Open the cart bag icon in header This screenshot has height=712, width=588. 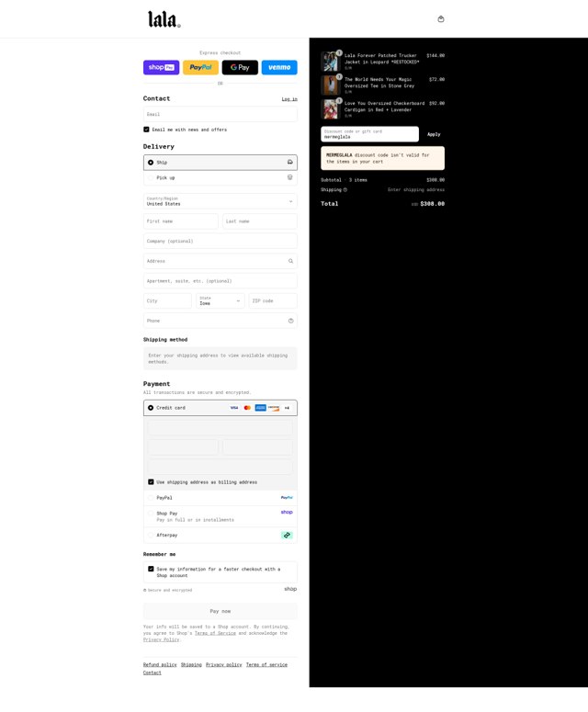(x=440, y=18)
